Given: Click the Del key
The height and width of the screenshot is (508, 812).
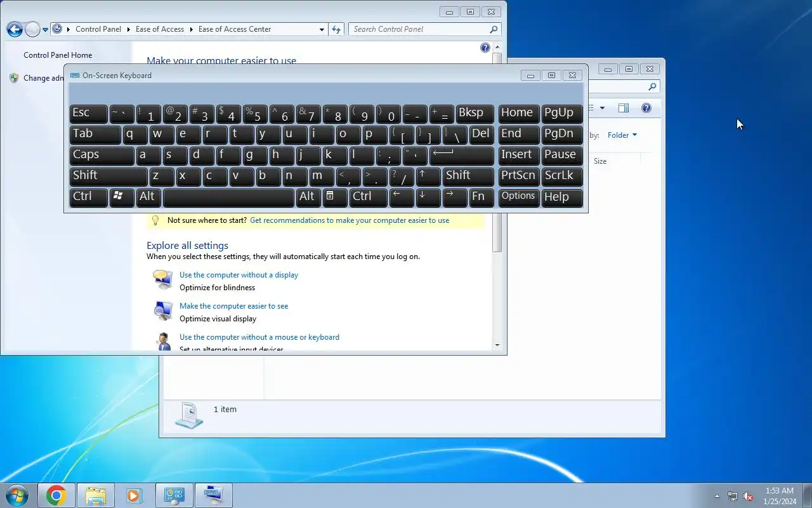Looking at the screenshot, I should (x=481, y=135).
